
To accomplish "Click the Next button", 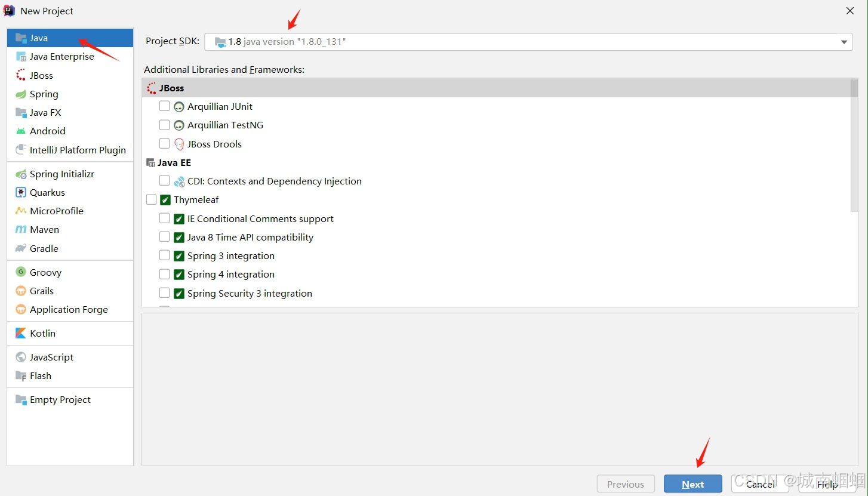I will point(693,484).
